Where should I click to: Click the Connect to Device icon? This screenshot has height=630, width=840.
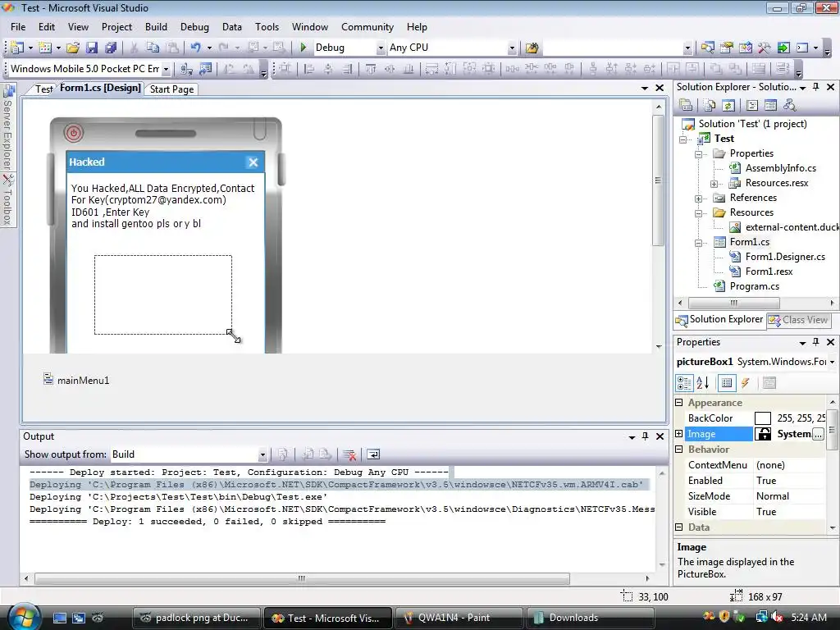pyautogui.click(x=186, y=69)
